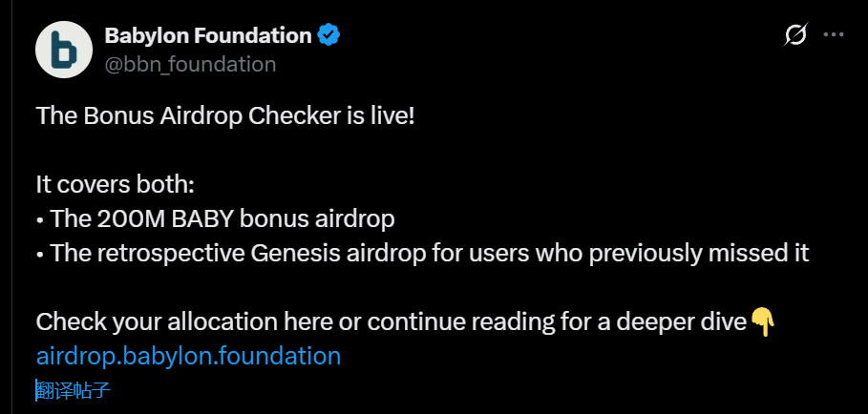Click the blue verified checkmark badge
This screenshot has height=414, width=868.
pos(329,36)
